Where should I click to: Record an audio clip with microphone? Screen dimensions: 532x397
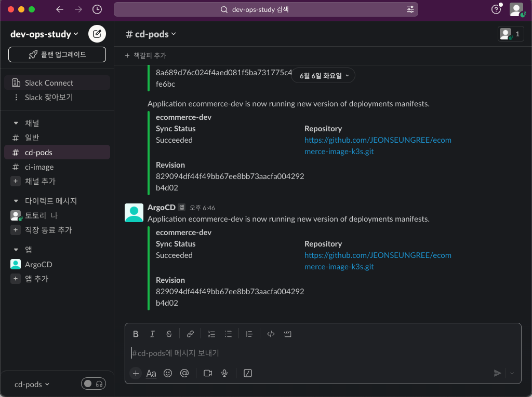[x=224, y=373]
